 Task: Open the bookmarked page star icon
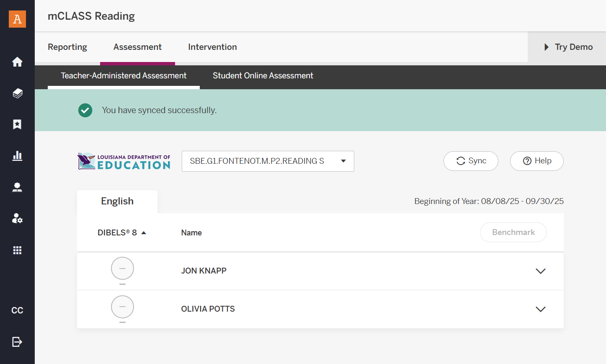(17, 124)
